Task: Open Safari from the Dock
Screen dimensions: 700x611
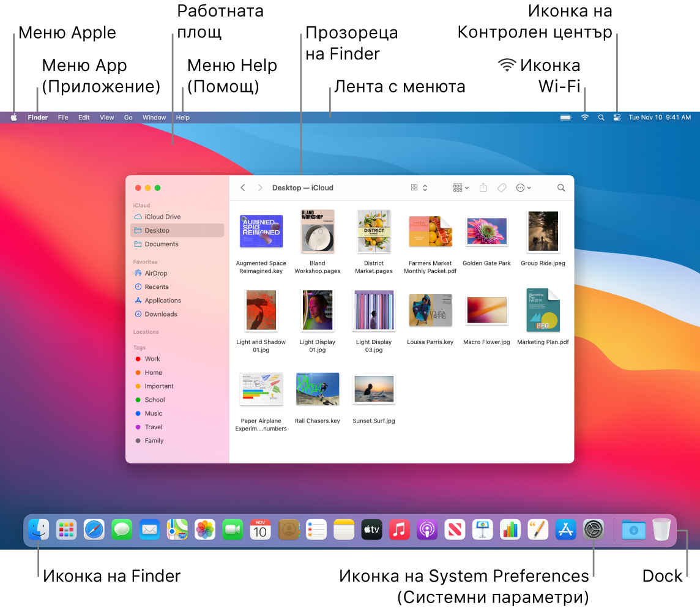Action: 94,529
